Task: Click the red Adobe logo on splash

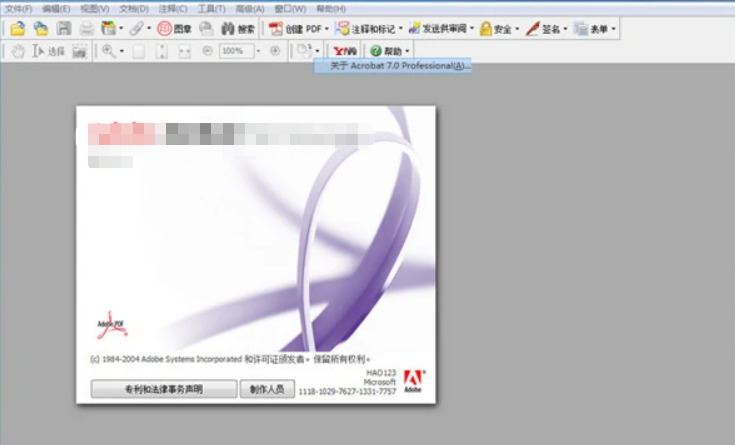Action: pos(413,381)
